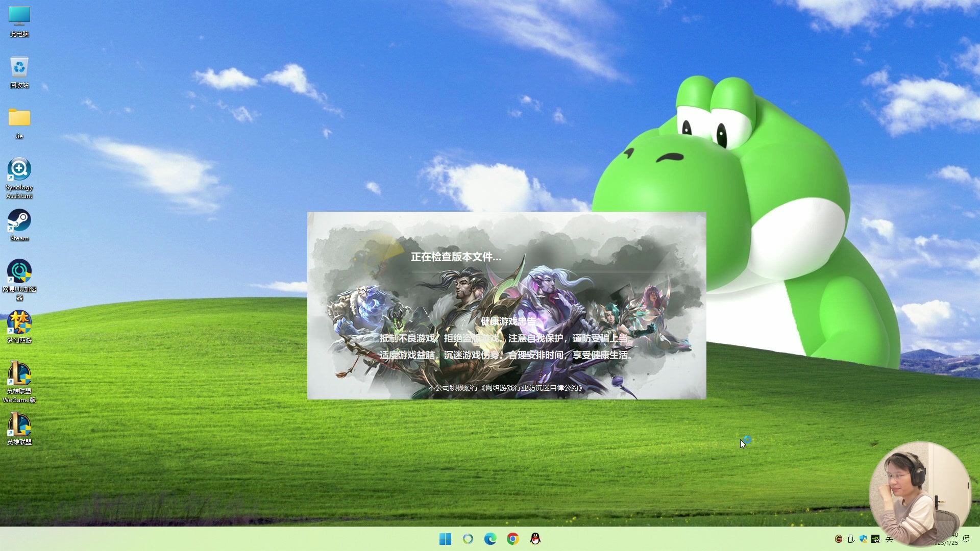Click the multicolored ring icon on the taskbar
This screenshot has width=980, height=551.
pyautogui.click(x=468, y=539)
